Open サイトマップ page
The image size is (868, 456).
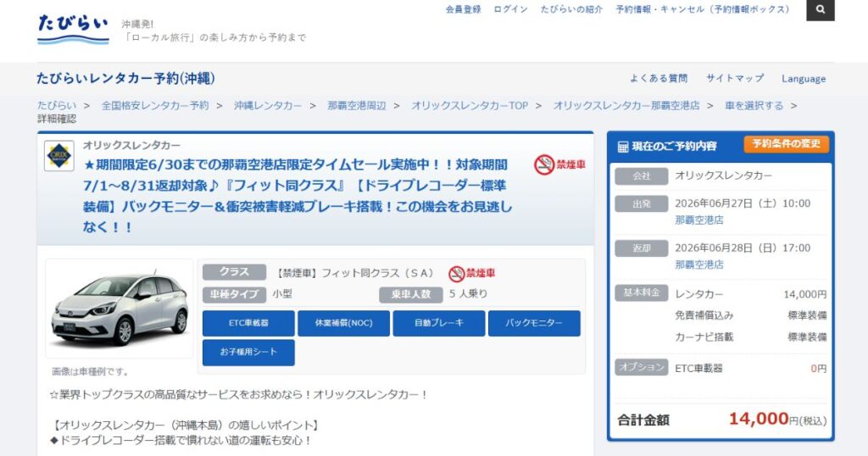735,79
